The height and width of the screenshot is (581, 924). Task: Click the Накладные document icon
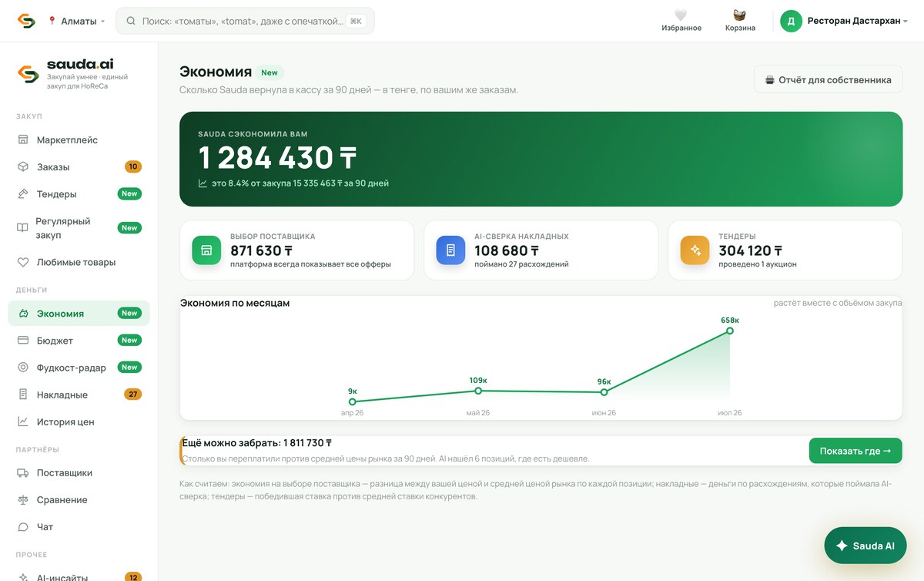click(22, 395)
